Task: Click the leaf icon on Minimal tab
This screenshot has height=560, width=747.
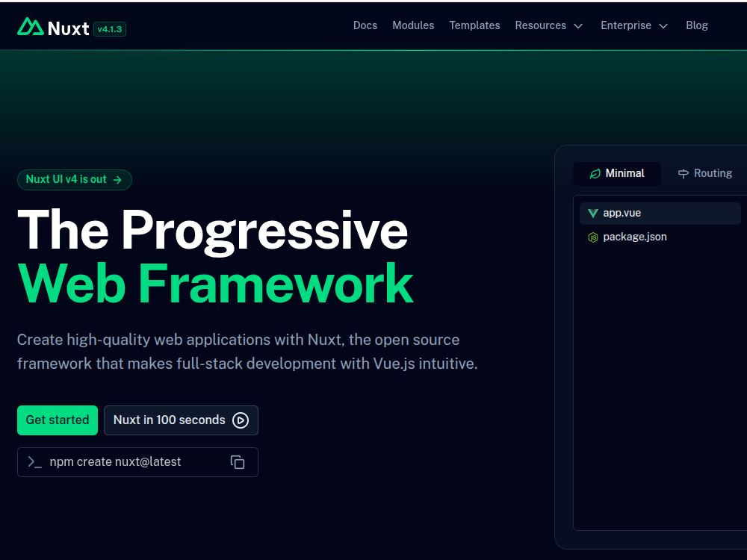Action: pos(595,174)
